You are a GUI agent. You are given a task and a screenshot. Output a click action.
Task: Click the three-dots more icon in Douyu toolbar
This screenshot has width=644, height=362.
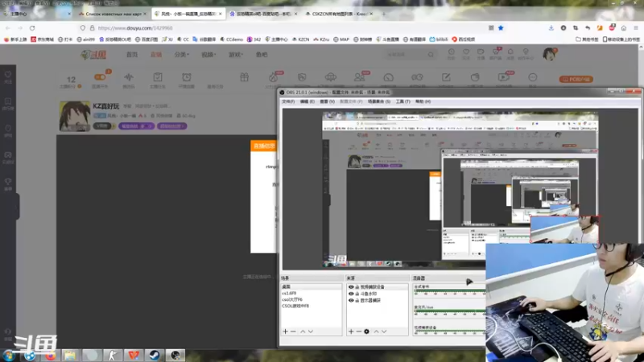(533, 77)
